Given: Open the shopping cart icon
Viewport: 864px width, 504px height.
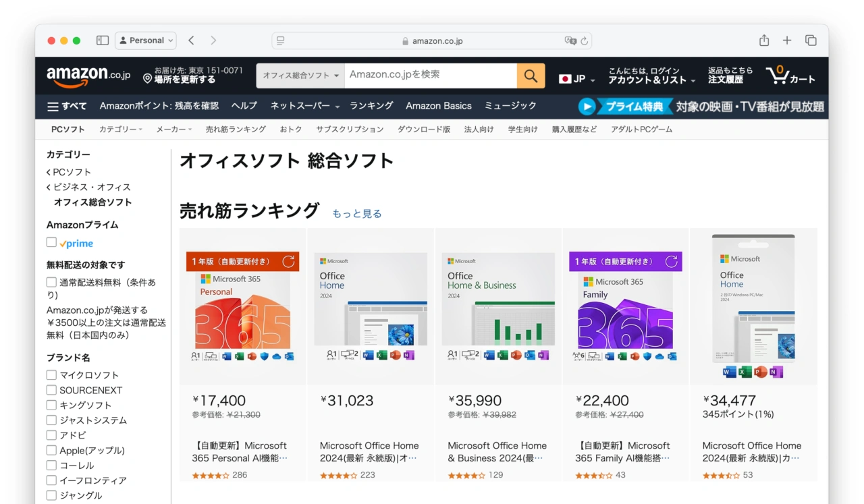Looking at the screenshot, I should point(790,76).
